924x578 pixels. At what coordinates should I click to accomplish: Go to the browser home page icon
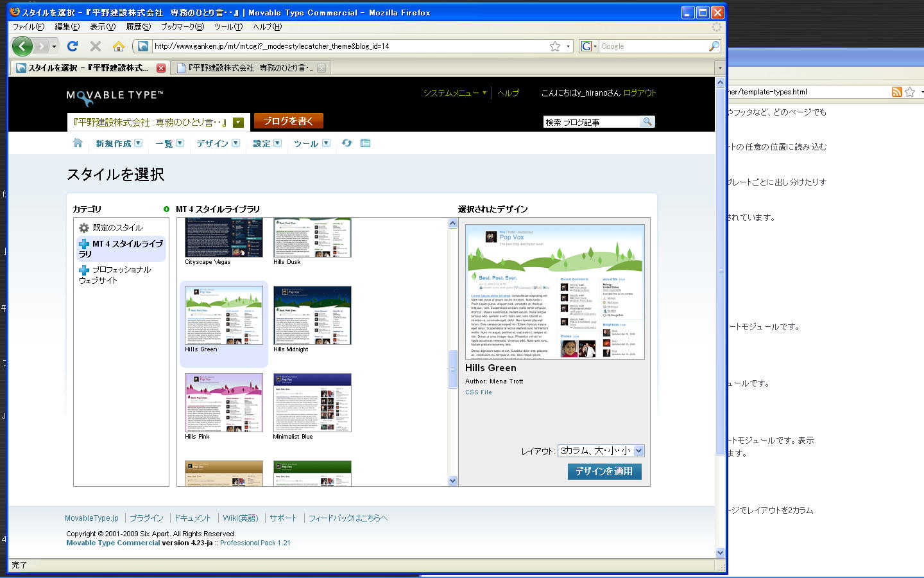(119, 46)
